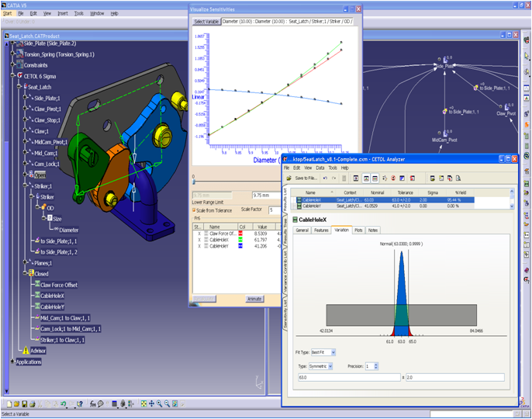Viewport: 532px width, 419px height.
Task: Click the variable range slider handle
Action: pyautogui.click(x=194, y=182)
